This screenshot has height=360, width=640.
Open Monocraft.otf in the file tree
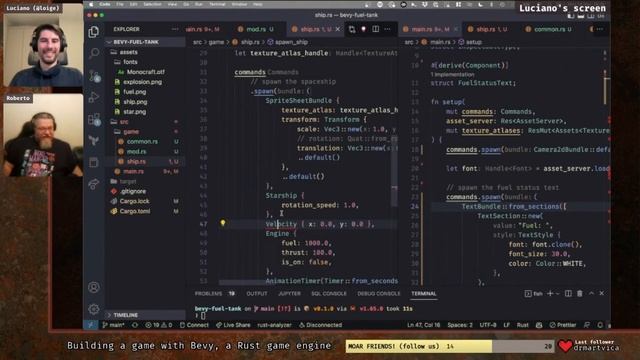145,72
